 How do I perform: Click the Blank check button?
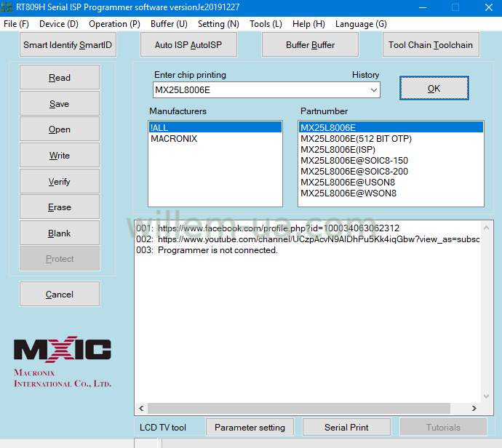pos(60,233)
